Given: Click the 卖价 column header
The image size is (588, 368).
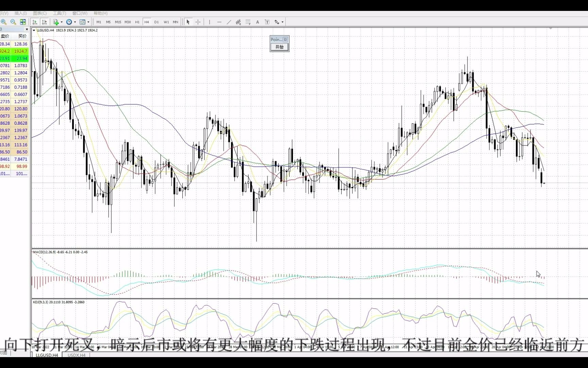Looking at the screenshot, I should click(5, 36).
